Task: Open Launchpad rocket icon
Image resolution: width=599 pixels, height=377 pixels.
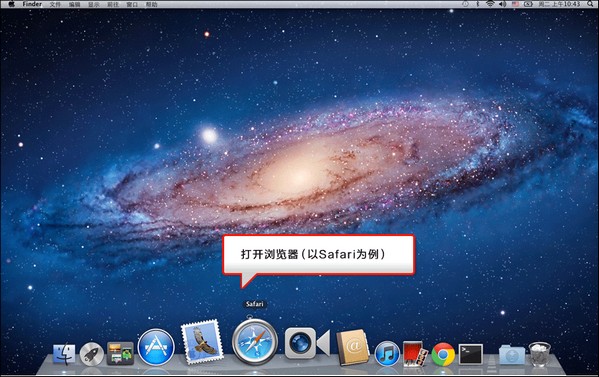Action: pyautogui.click(x=92, y=354)
